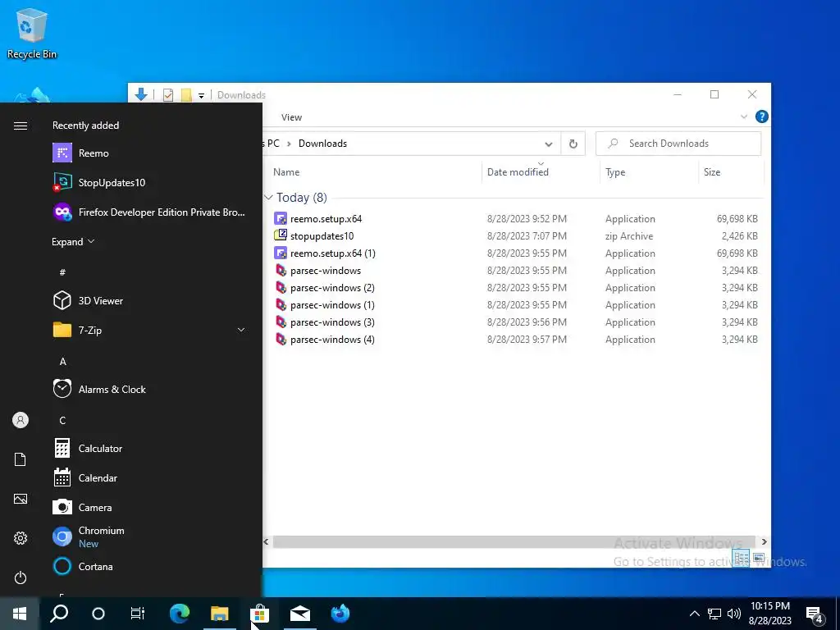Show hidden system tray icons
This screenshot has height=630, width=840.
point(694,614)
